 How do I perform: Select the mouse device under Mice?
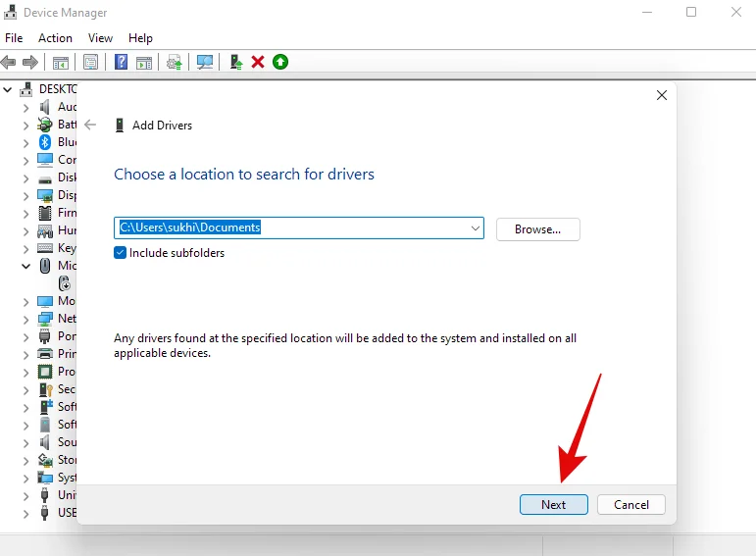point(64,283)
